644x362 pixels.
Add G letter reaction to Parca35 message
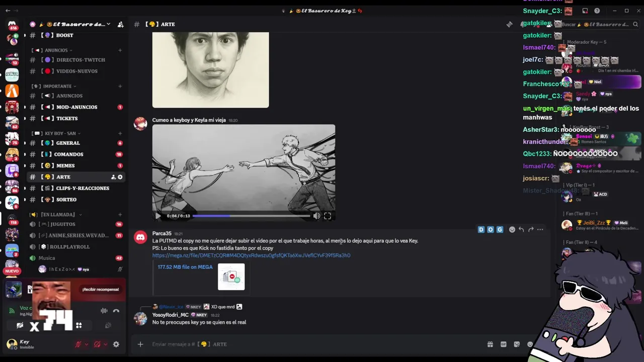point(500,230)
